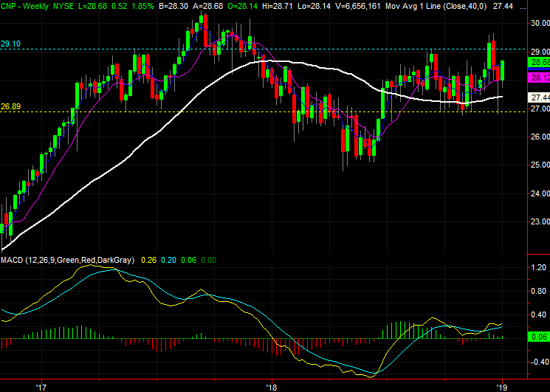Click the '17 date axis marker
This screenshot has height=392, width=550.
point(41,386)
